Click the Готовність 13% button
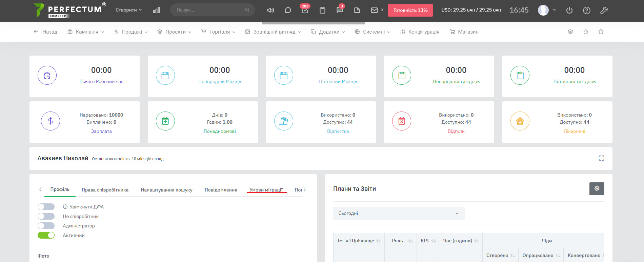The width and height of the screenshot is (644, 262). tap(410, 10)
